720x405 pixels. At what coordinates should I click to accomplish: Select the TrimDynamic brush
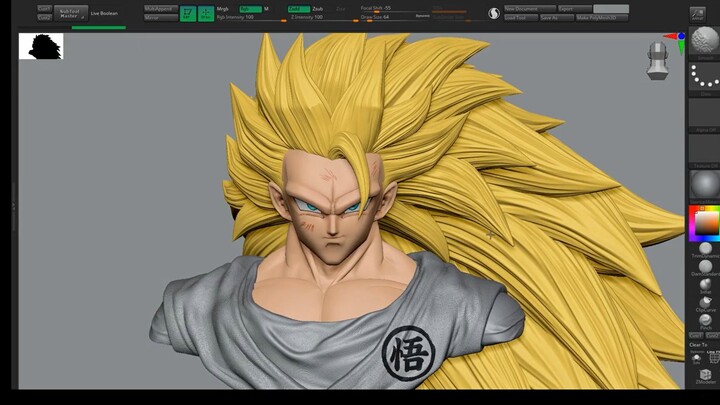click(705, 248)
